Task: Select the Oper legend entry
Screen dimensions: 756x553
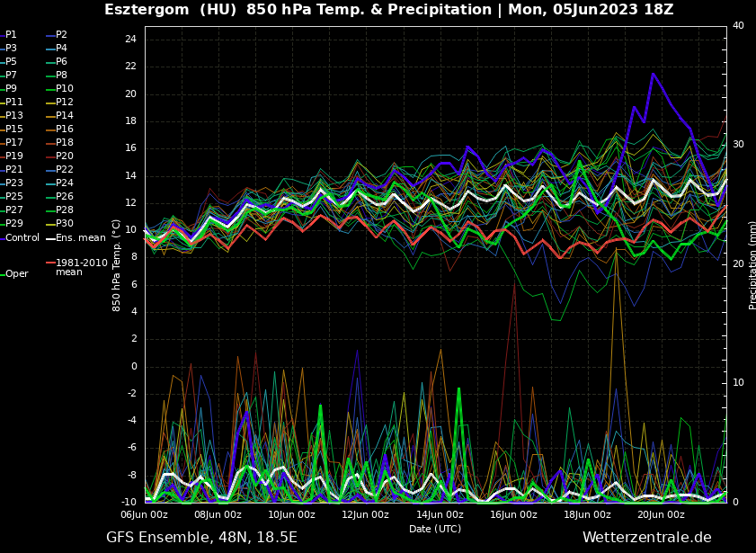Action: pos(17,274)
